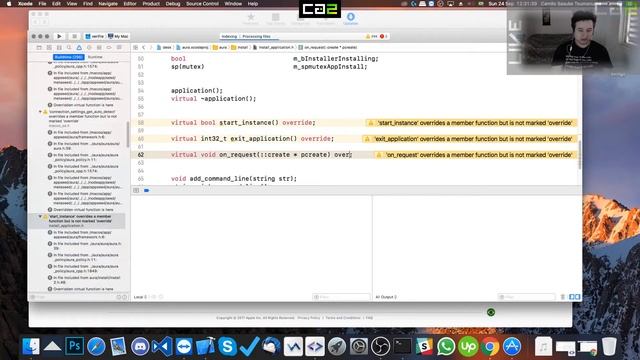Viewport: 640px width, 360px height.
Task: Click the code editor vertical scrollbar thumb
Action: click(x=580, y=155)
